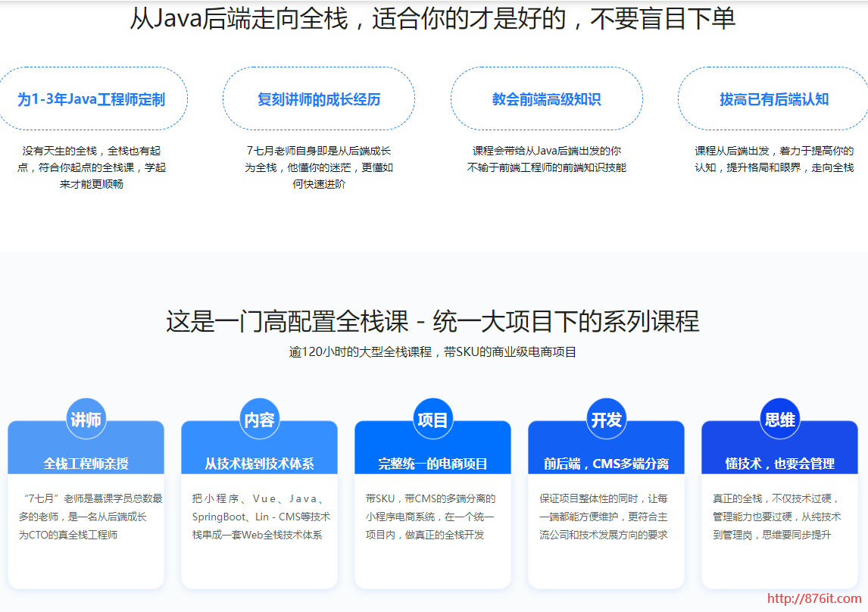Click the round 讲师 badge icon
868x612 pixels.
point(86,419)
